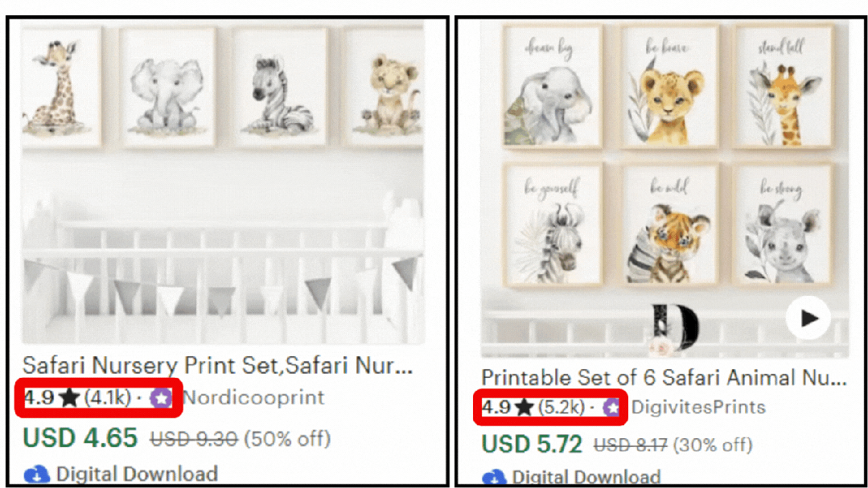Click the black rating star beside (5.2k)
Viewport: 868px width, 488px height.
click(525, 408)
